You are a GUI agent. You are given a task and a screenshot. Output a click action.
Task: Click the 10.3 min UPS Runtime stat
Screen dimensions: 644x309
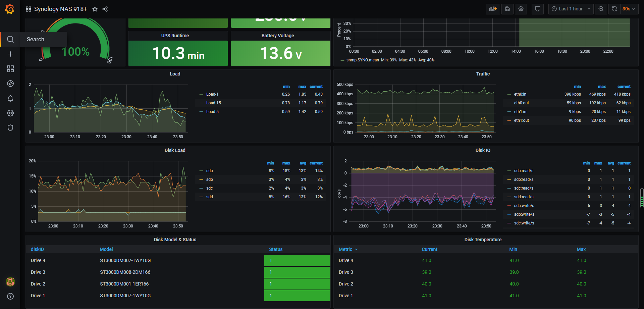tap(178, 53)
